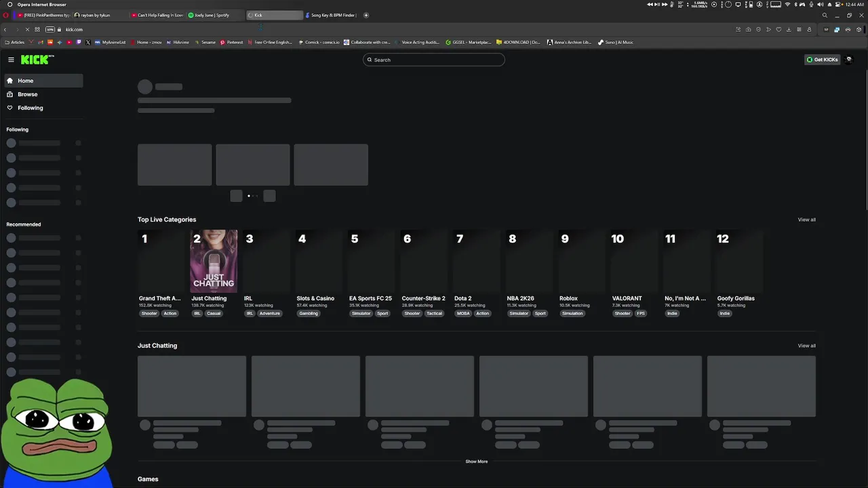Open the Speed Dial grid icon
Image resolution: width=868 pixels, height=488 pixels.
(37, 29)
